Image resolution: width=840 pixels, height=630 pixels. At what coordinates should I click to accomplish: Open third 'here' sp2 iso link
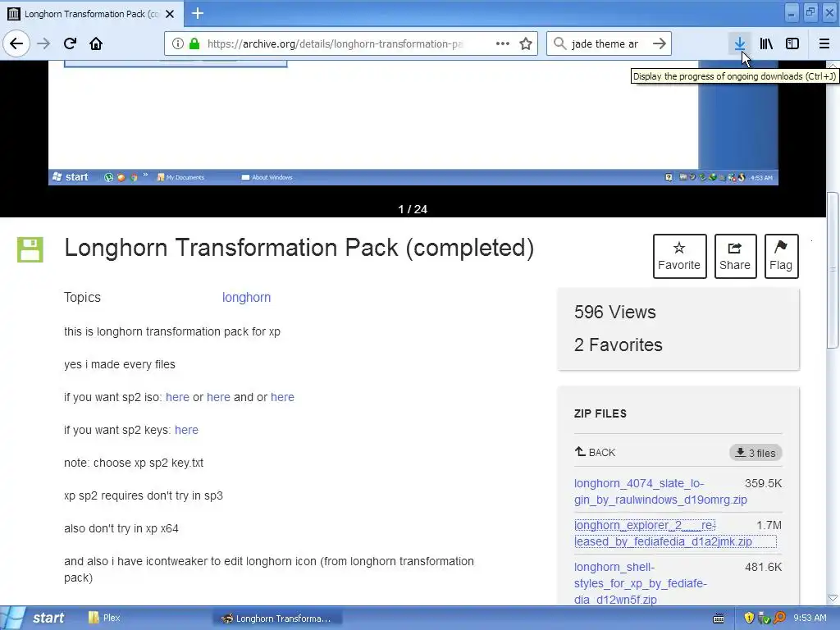pyautogui.click(x=282, y=397)
